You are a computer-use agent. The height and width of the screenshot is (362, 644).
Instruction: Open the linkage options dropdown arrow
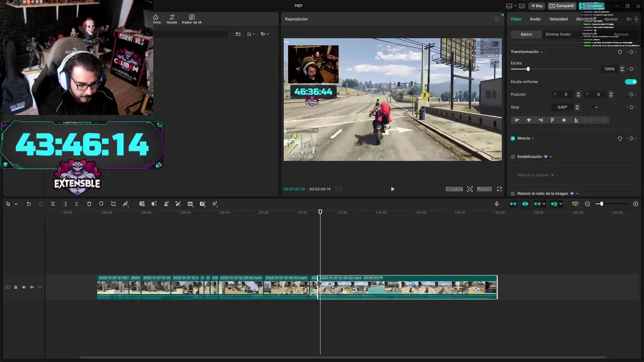(x=544, y=204)
